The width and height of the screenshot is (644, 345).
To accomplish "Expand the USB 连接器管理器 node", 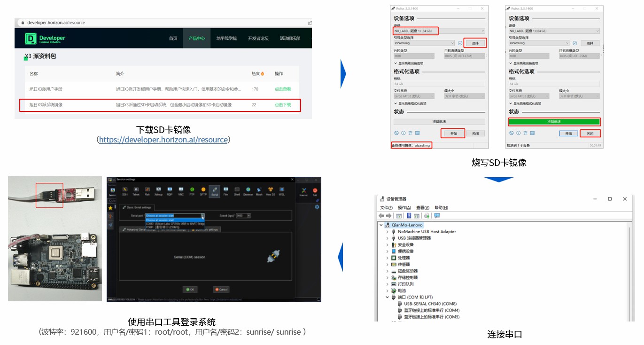I will pos(387,238).
